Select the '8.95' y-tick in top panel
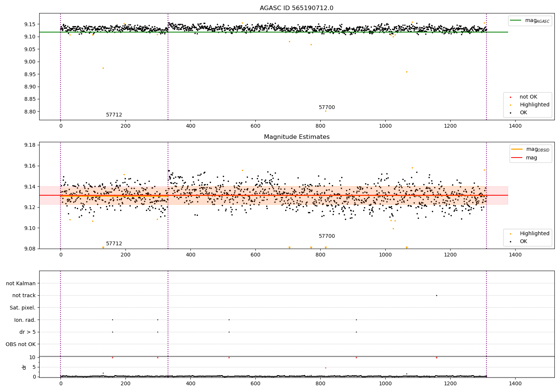560x392 pixels. [30, 74]
